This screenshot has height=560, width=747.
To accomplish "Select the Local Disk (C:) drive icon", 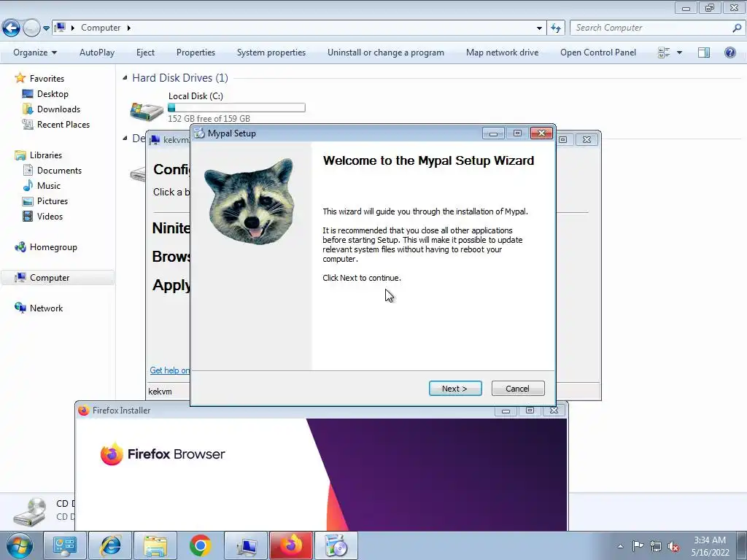I will coord(146,111).
